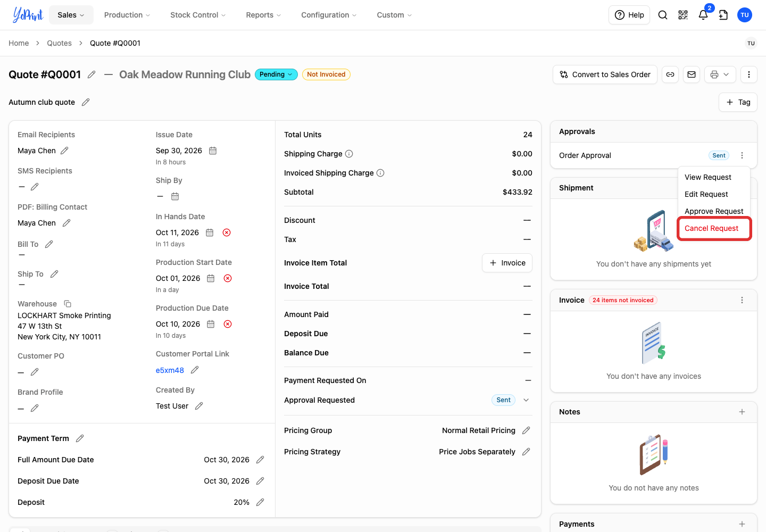Viewport: 766px width, 532px height.
Task: Open customer portal link e5xm48
Action: pyautogui.click(x=170, y=370)
